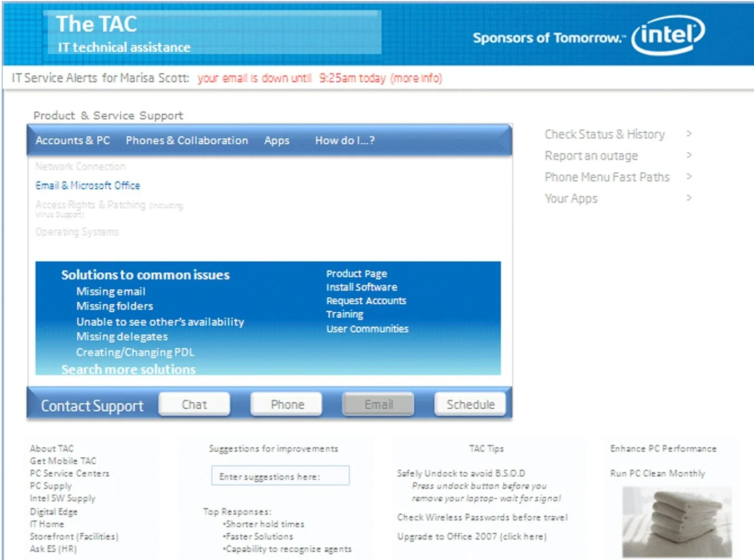Open the How do I...? tab
This screenshot has width=754, height=560.
tap(345, 141)
